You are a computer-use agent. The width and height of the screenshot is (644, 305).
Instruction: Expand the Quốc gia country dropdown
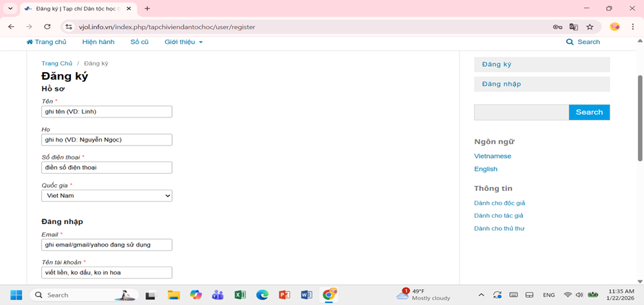point(107,196)
